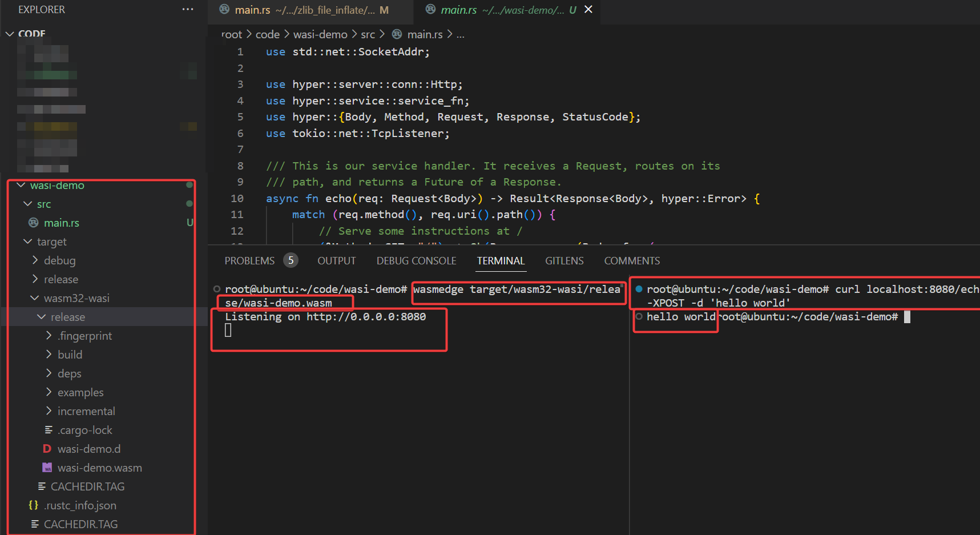The image size is (980, 535).
Task: Click Rust icon on wasi-demo main.rs tab
Action: [x=431, y=10]
